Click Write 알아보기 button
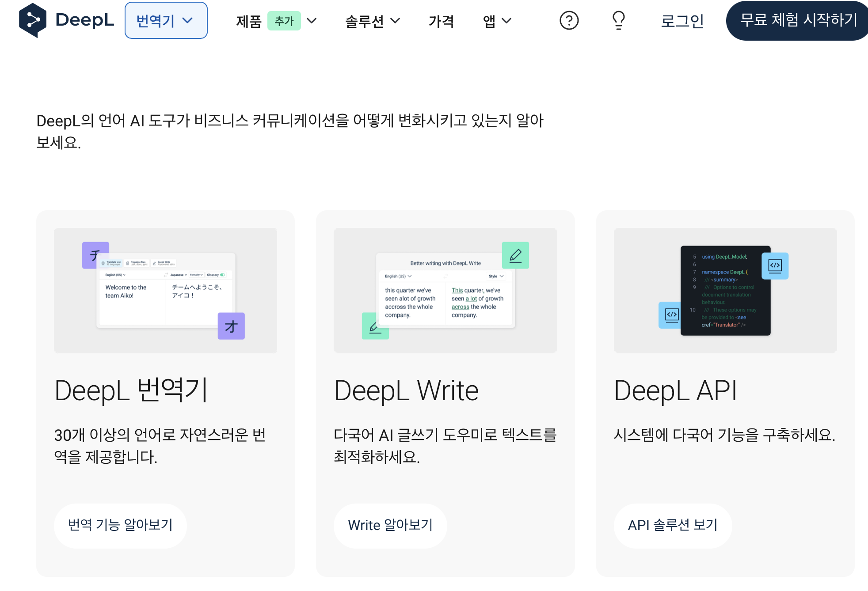 [x=390, y=525]
